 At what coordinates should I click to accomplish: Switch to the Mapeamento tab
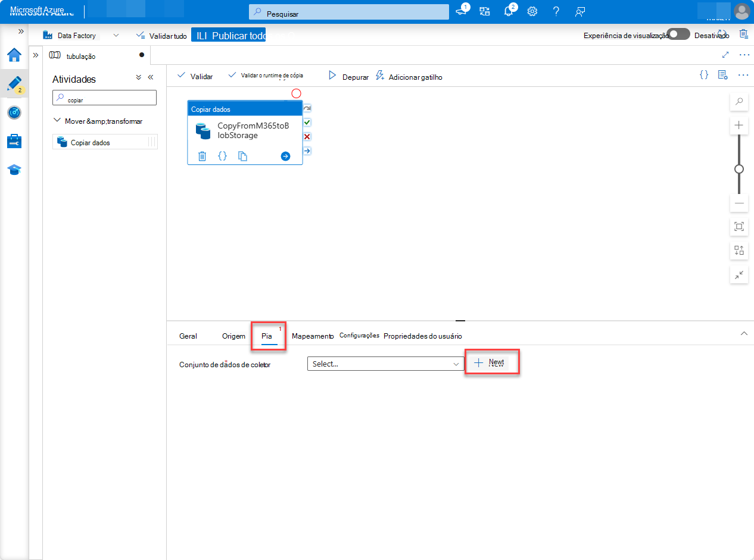tap(313, 336)
